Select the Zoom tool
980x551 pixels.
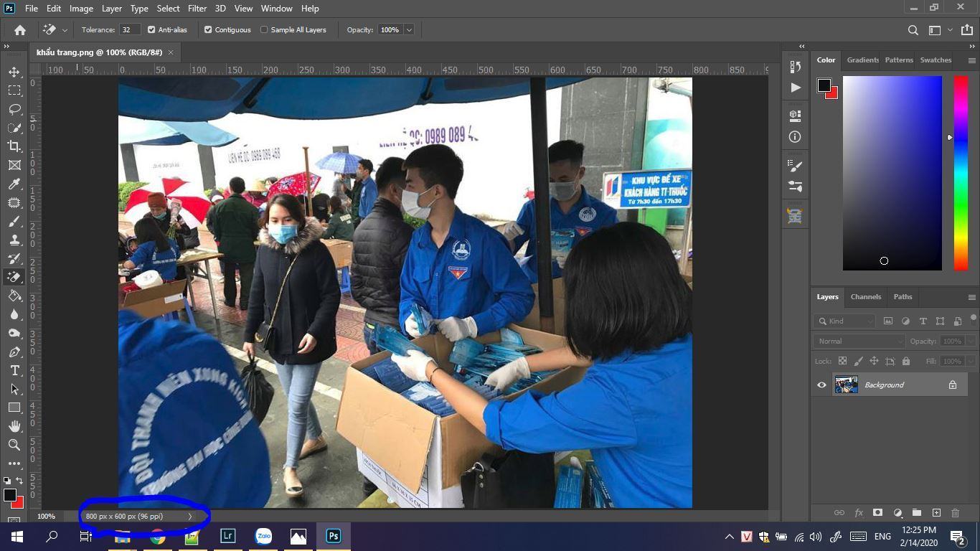click(14, 445)
